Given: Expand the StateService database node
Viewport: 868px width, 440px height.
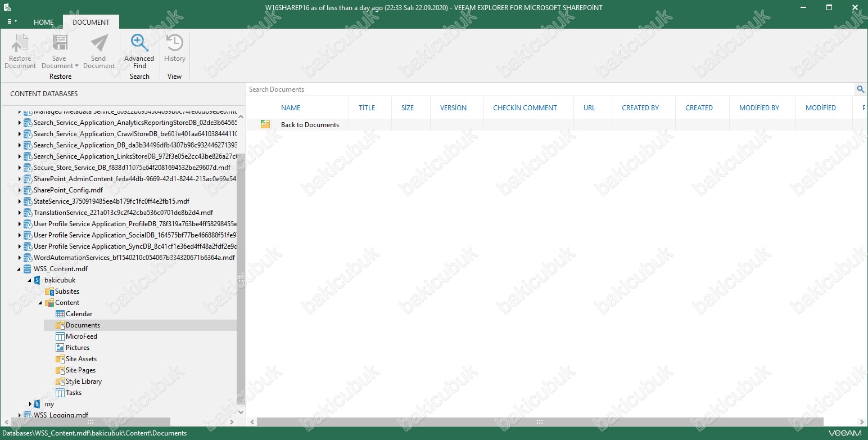Looking at the screenshot, I should (19, 201).
